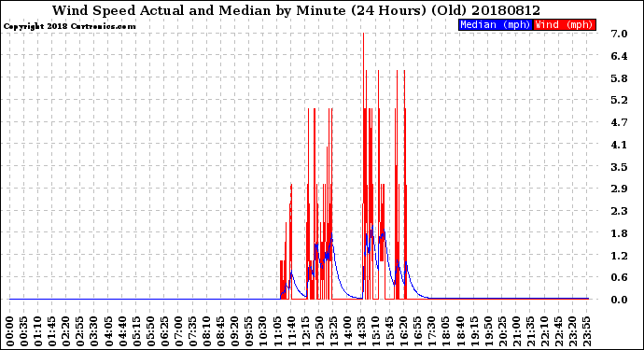Click the 1.2 y-axis label

[x=619, y=256]
